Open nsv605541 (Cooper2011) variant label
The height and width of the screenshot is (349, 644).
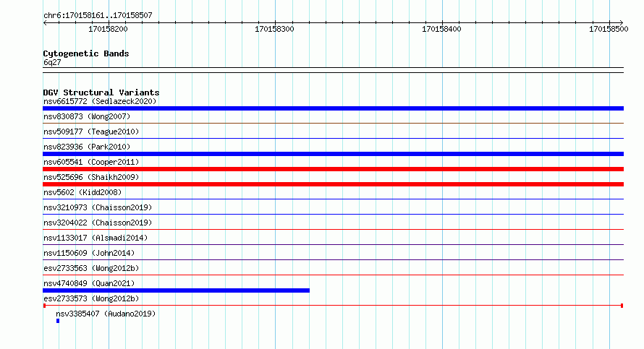tap(91, 162)
